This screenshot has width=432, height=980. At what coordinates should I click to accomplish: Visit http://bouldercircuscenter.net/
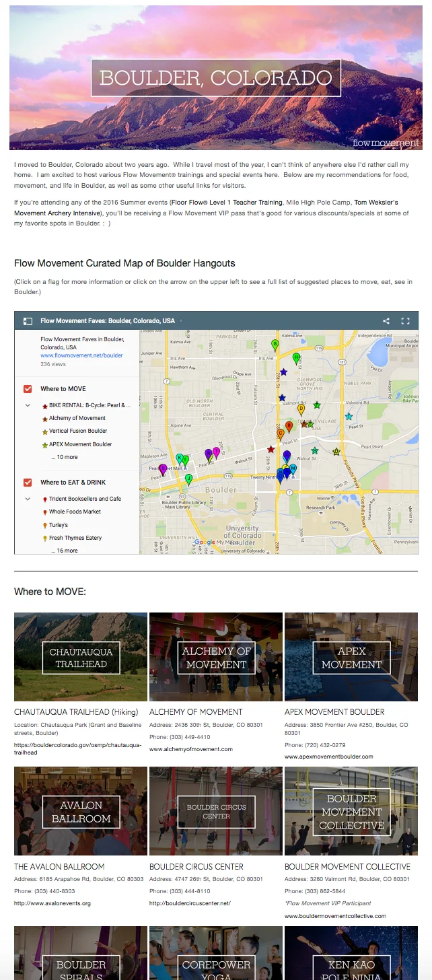pyautogui.click(x=190, y=903)
